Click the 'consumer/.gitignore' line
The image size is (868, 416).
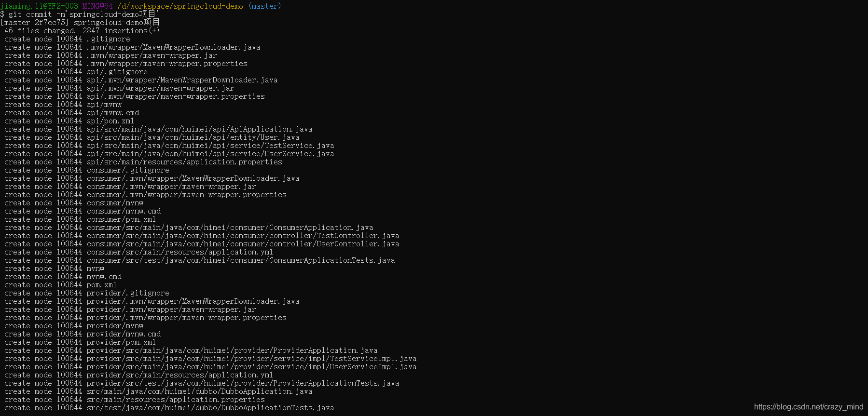pos(87,170)
